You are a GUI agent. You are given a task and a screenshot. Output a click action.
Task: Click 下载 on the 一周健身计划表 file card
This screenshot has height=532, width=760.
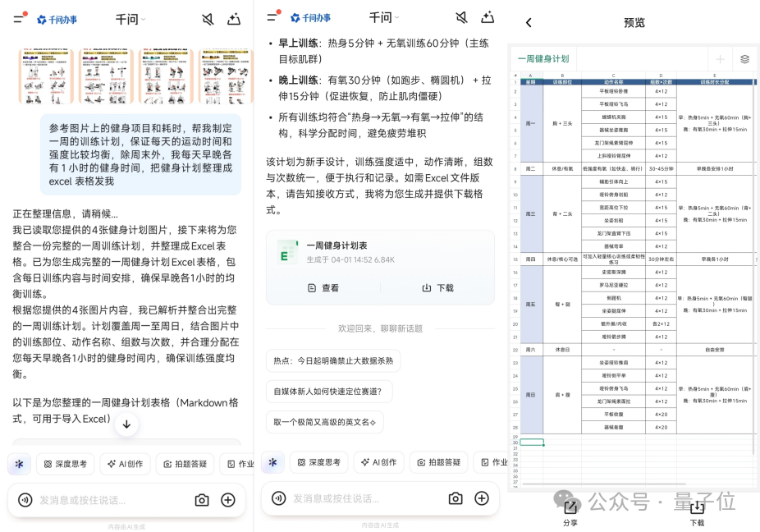[x=437, y=288]
